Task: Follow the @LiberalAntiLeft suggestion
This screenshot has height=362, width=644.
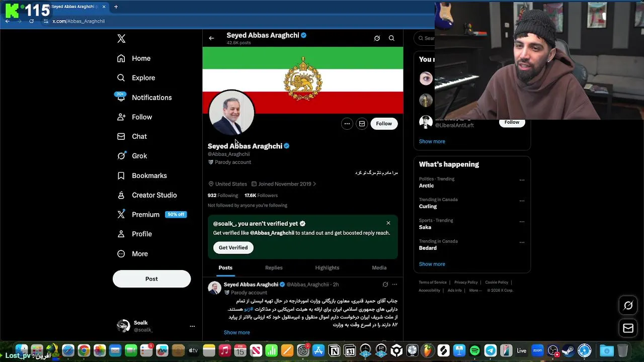Action: click(x=512, y=122)
